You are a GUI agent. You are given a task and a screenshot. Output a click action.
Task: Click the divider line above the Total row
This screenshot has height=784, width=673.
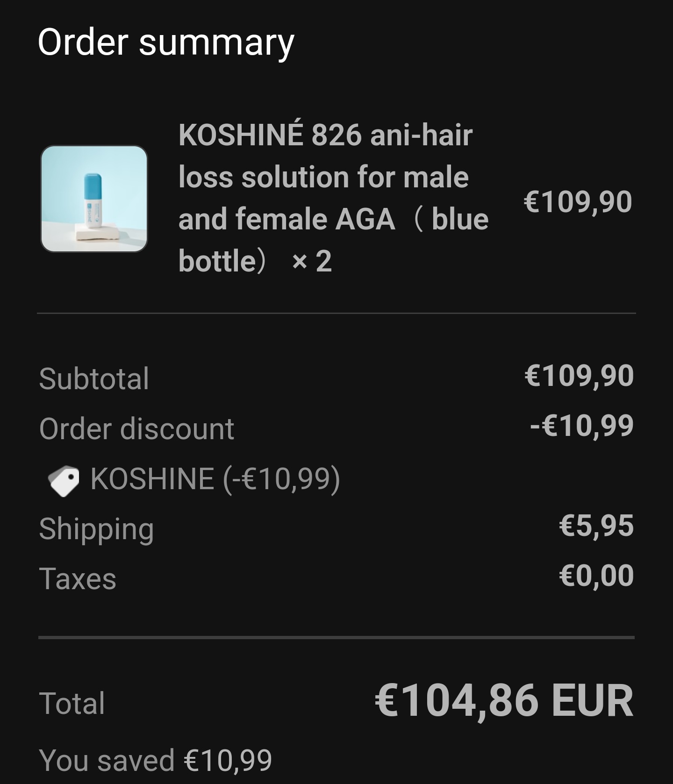(336, 637)
